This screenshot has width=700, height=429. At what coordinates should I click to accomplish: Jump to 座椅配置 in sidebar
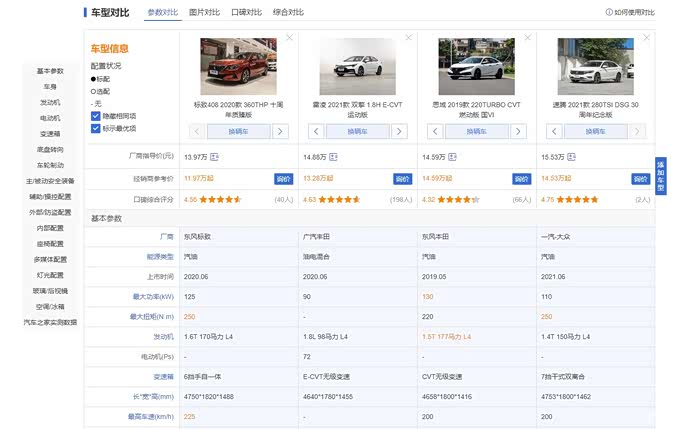click(50, 244)
